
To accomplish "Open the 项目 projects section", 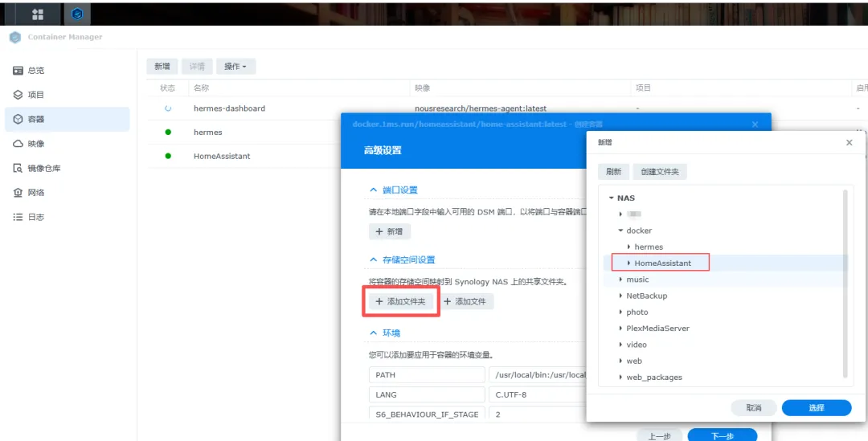I will (x=67, y=95).
